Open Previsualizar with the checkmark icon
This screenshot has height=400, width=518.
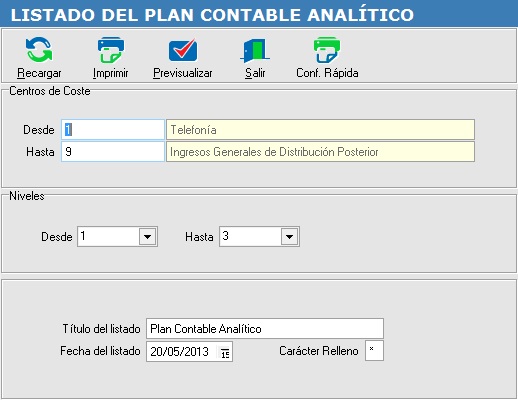[183, 50]
